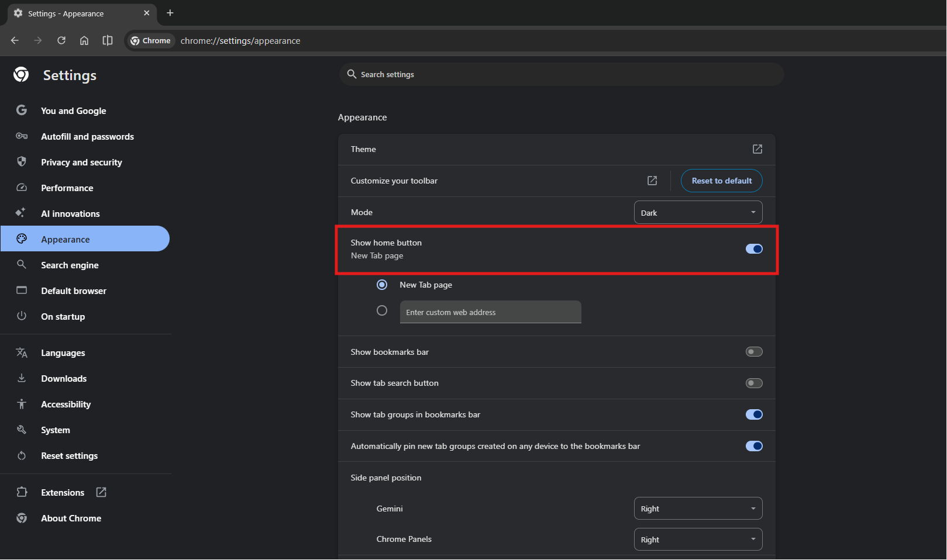Open AI innovations section
The width and height of the screenshot is (947, 560).
point(70,214)
